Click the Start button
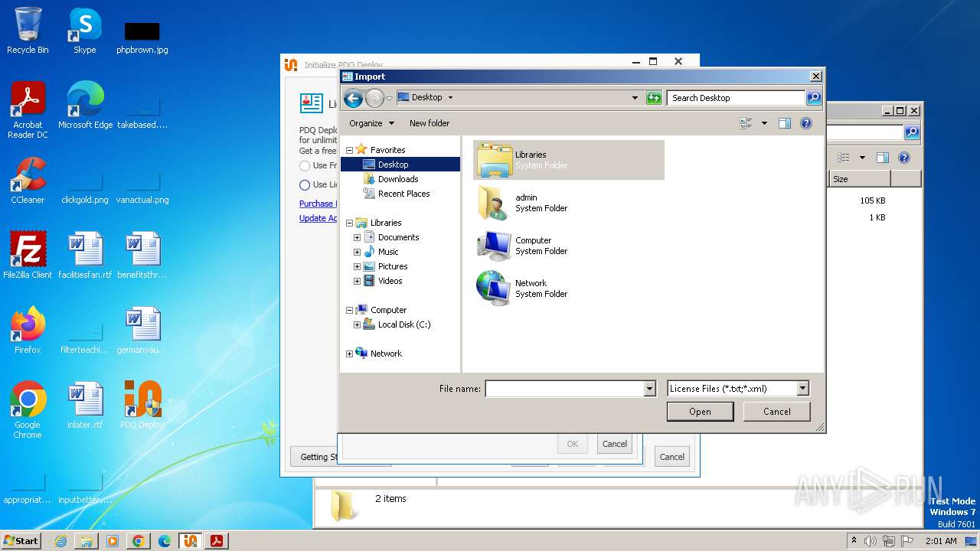 coord(21,541)
